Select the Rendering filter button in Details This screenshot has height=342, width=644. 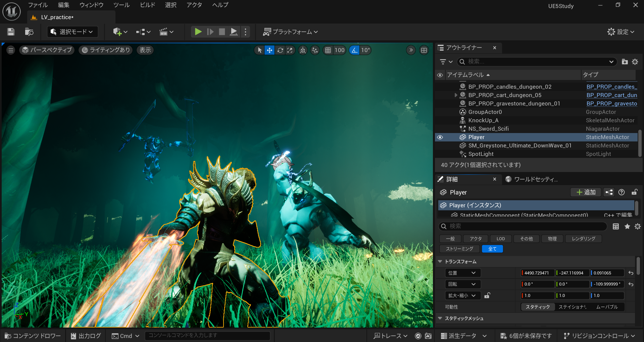point(584,239)
